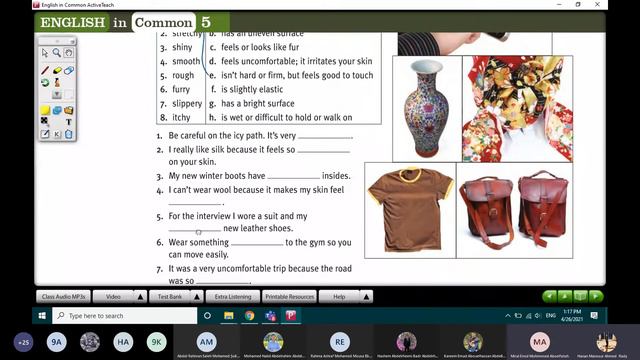This screenshot has height=360, width=640.
Task: Collapse the floating tool palette header
Action: 72,42
